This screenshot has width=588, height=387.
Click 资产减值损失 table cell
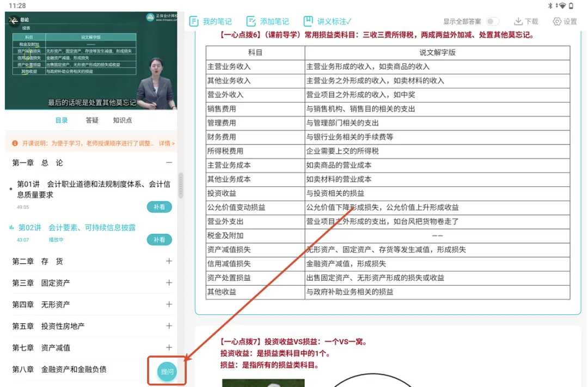click(255, 250)
